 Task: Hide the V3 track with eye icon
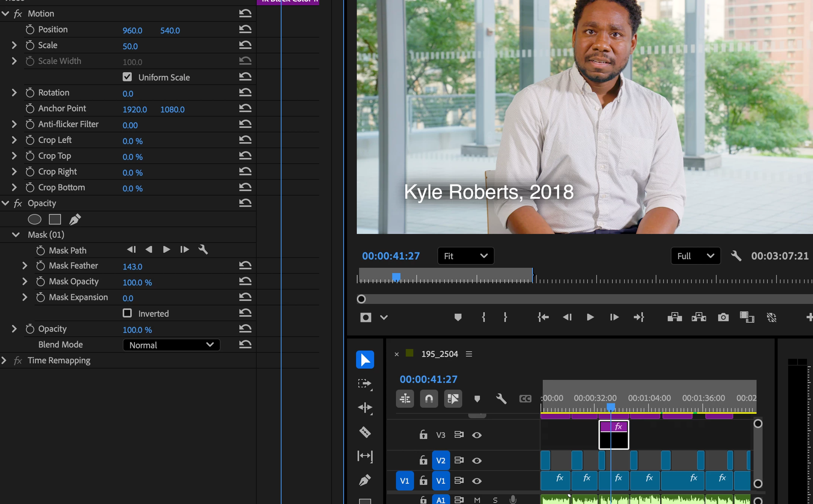[x=477, y=435]
